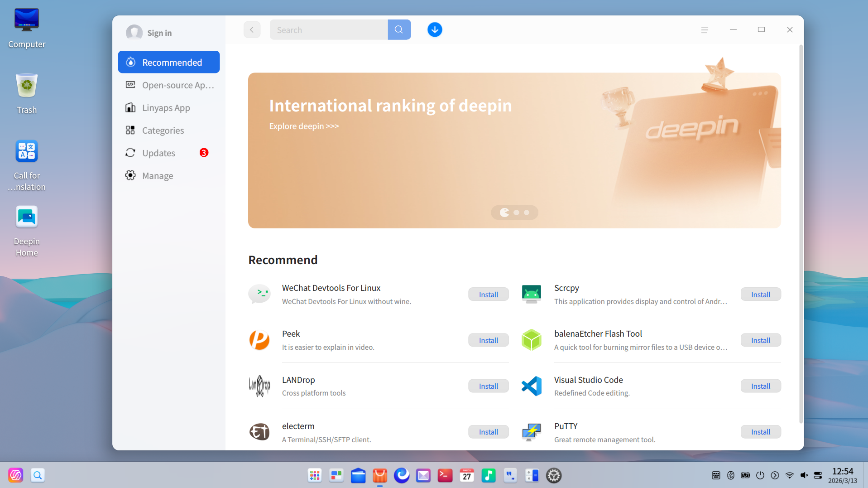Unmute the sound in the system tray
The image size is (868, 488).
804,475
